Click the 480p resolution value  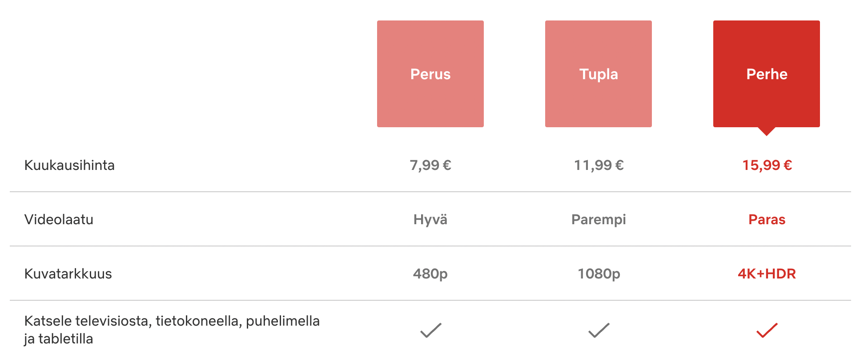point(430,274)
